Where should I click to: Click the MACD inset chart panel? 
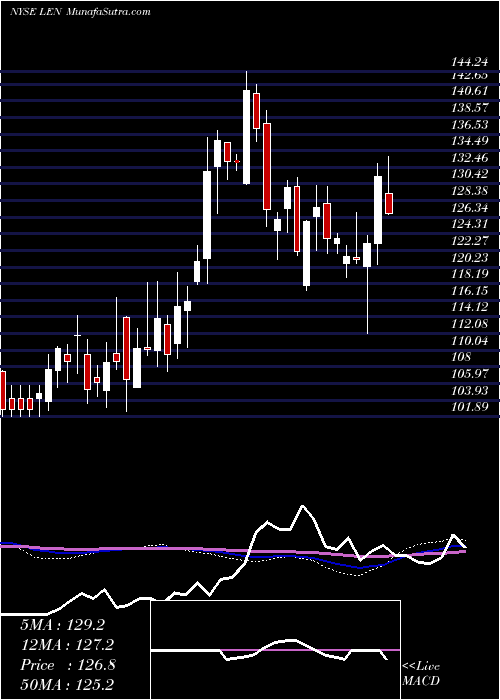[275, 650]
